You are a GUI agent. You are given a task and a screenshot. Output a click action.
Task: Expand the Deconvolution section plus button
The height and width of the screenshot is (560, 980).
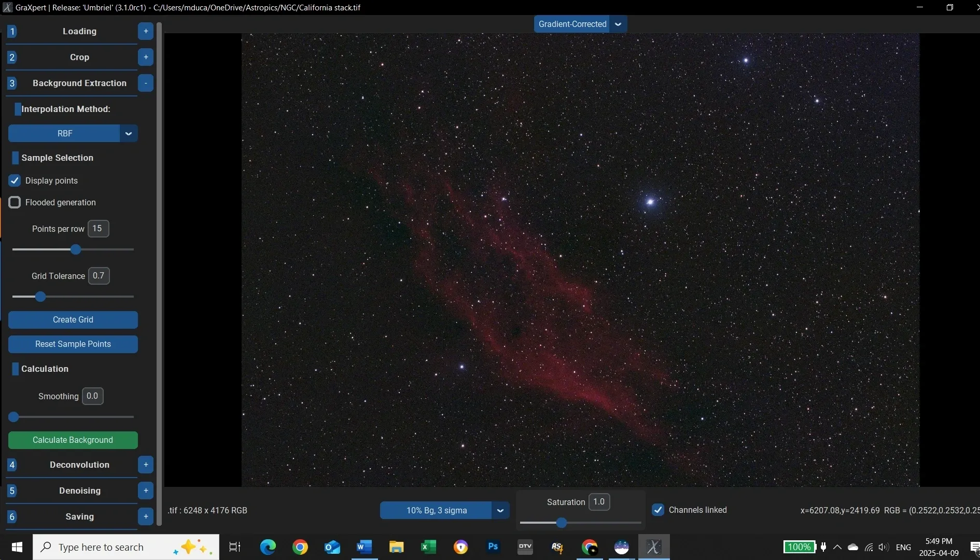[x=146, y=465]
